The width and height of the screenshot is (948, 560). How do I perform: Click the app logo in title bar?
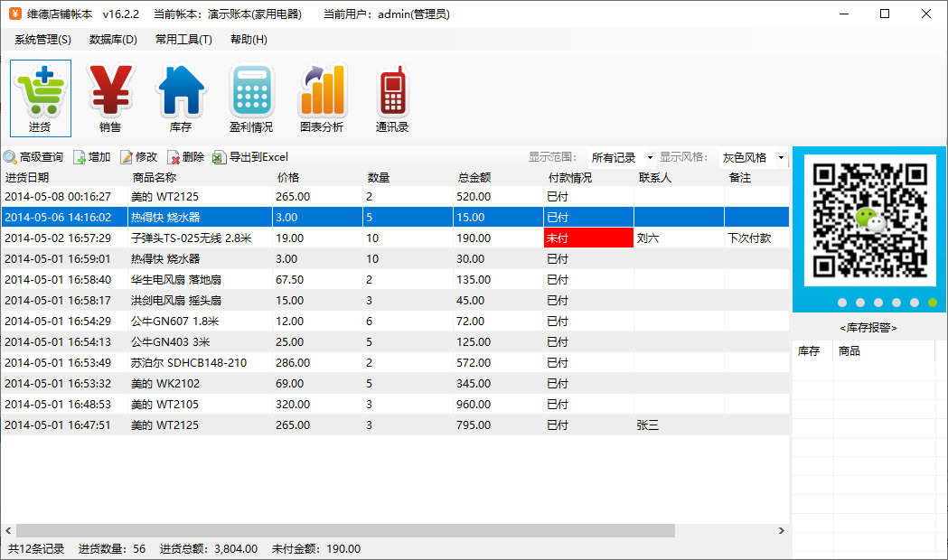coord(15,14)
